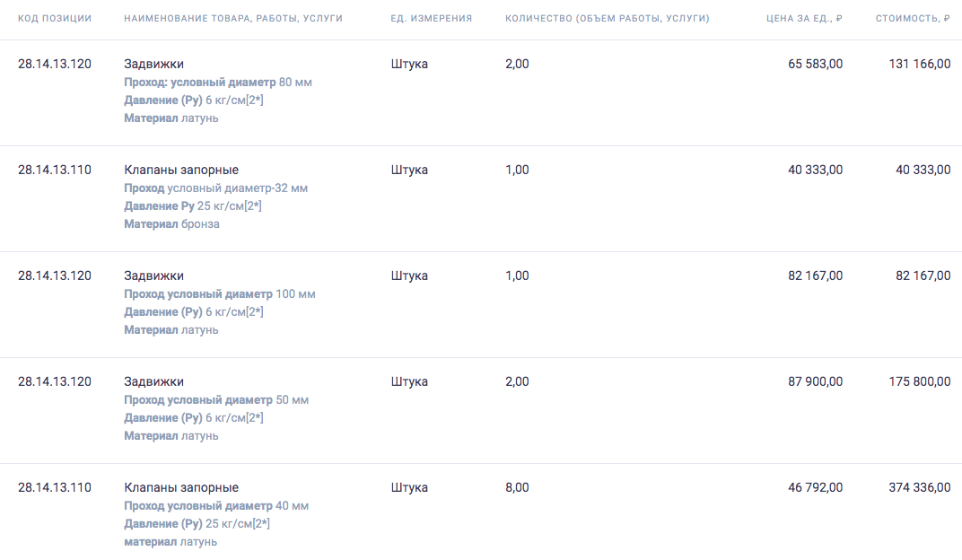Click the unit price 82 167,00

coord(816,276)
